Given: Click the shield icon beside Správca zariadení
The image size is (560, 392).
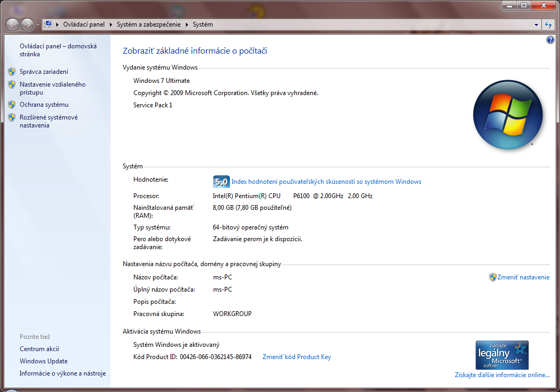Looking at the screenshot, I should (12, 72).
